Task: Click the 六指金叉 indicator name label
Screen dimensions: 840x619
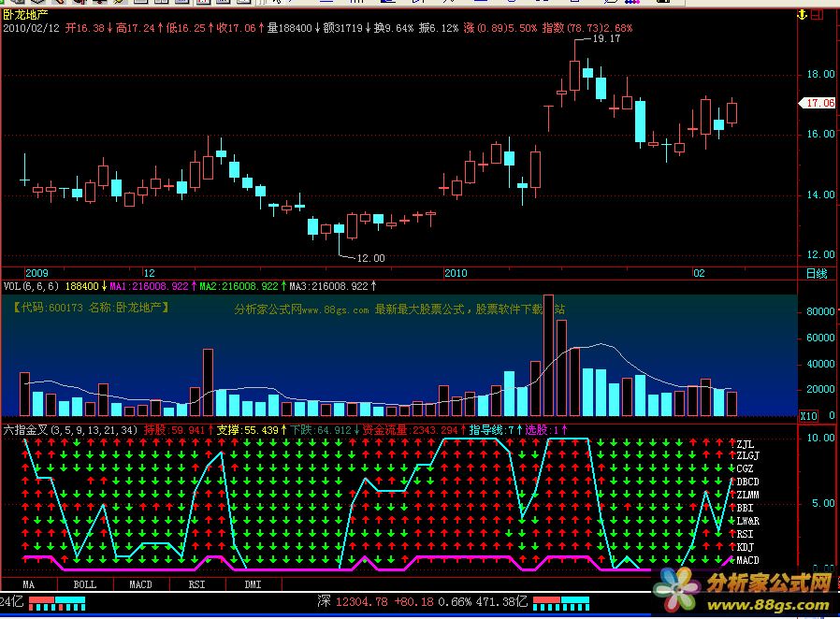Action: click(x=24, y=430)
